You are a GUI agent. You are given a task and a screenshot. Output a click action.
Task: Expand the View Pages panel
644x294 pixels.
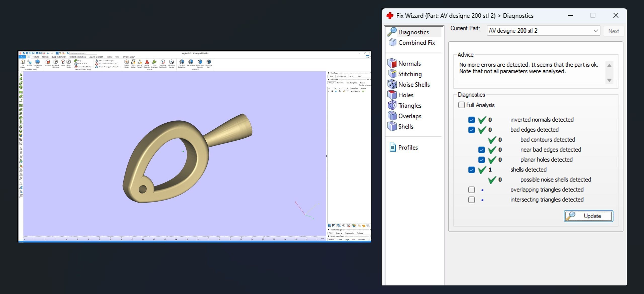[329, 73]
